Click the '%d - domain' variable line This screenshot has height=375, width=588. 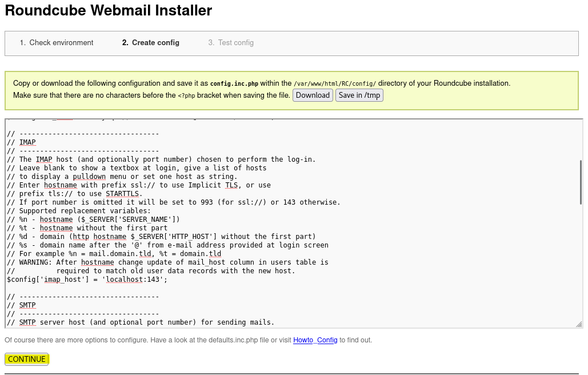pos(161,237)
